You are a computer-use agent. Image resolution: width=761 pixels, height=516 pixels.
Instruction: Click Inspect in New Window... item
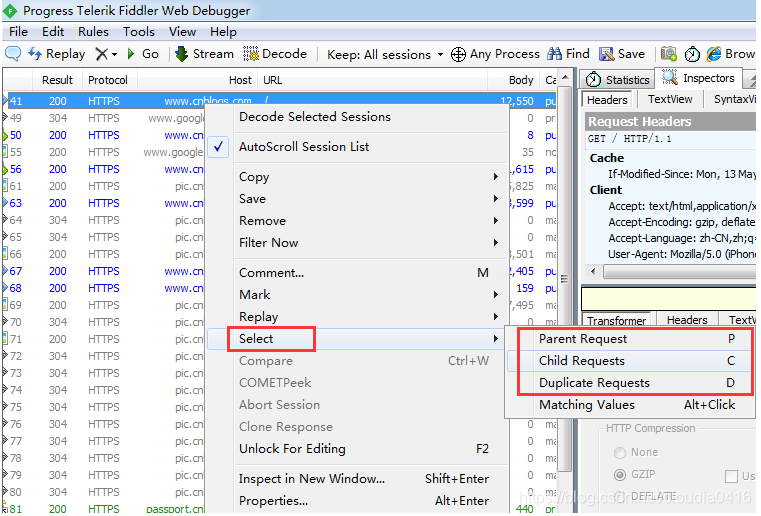point(358,479)
